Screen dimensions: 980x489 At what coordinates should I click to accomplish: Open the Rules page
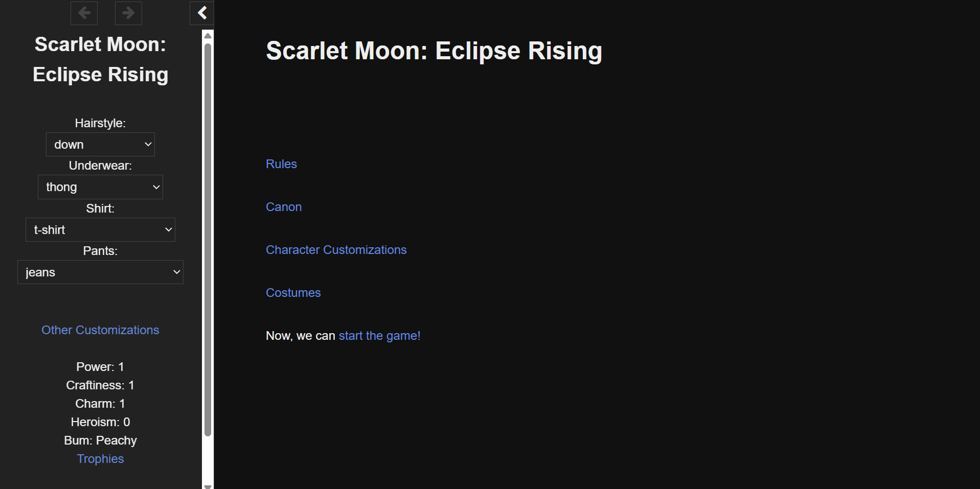click(x=281, y=164)
